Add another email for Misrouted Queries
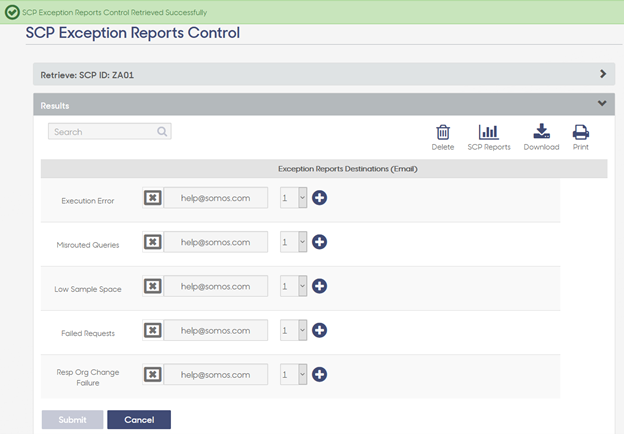Viewport: 624px width, 434px height. 319,242
